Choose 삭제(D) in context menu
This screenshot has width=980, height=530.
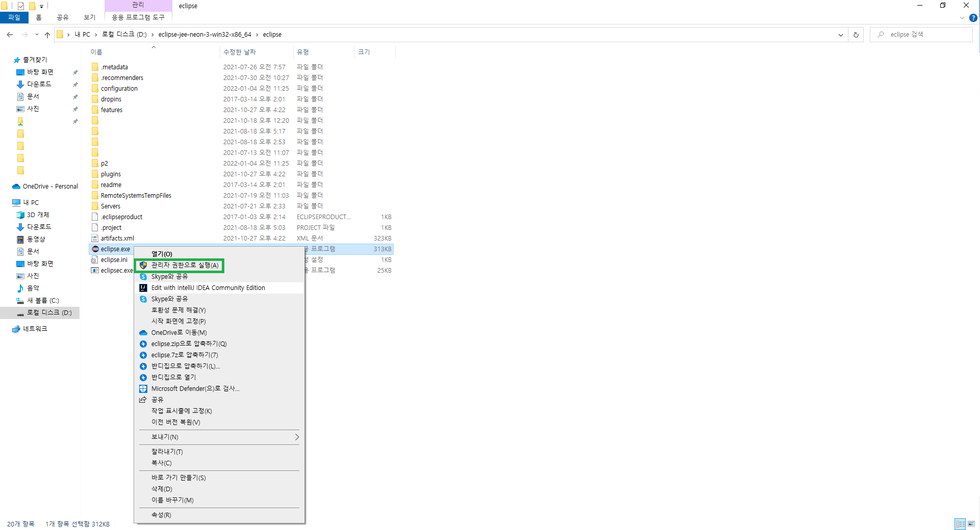219,489
